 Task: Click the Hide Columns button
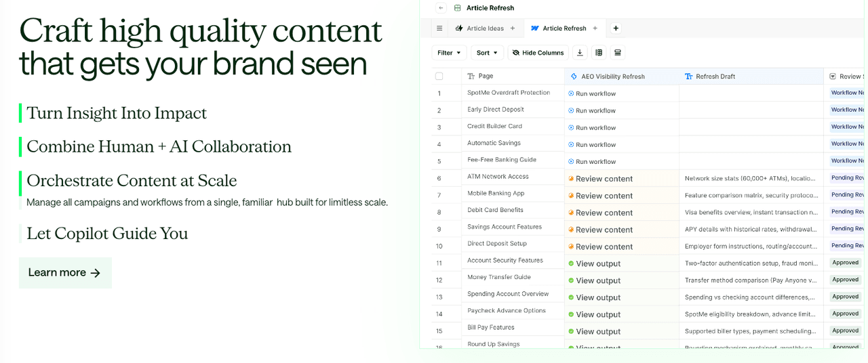(x=538, y=53)
